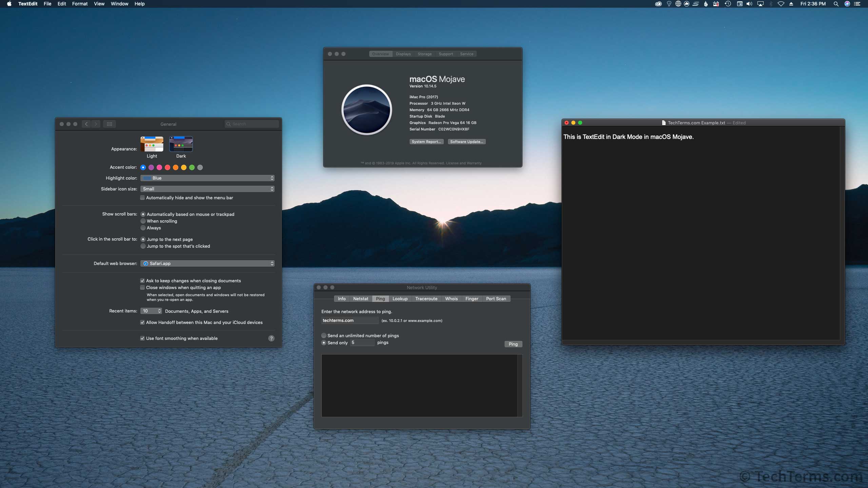
Task: Select scroll bars 'When scrolling' option
Action: [x=143, y=221]
